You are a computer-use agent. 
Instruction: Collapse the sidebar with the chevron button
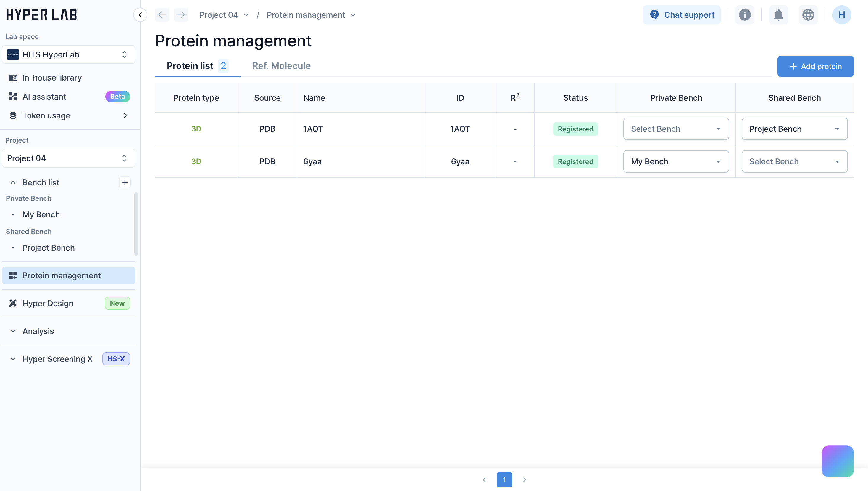[140, 15]
